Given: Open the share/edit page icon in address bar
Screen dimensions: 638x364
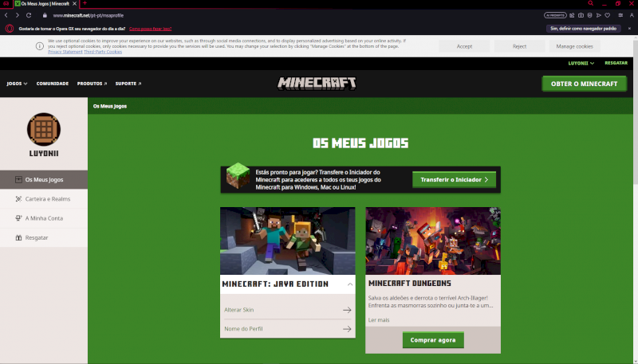Looking at the screenshot, I should pos(572,15).
